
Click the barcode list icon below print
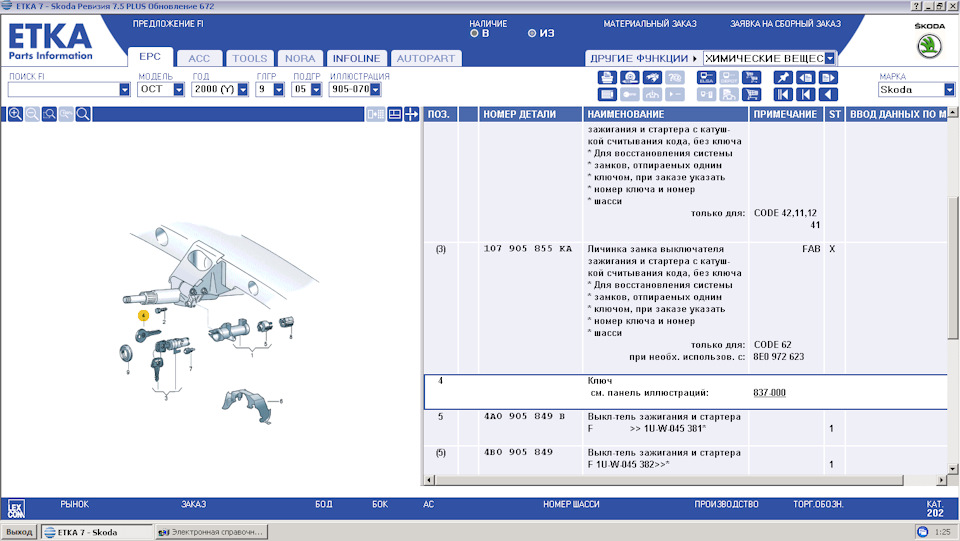pyautogui.click(x=607, y=94)
